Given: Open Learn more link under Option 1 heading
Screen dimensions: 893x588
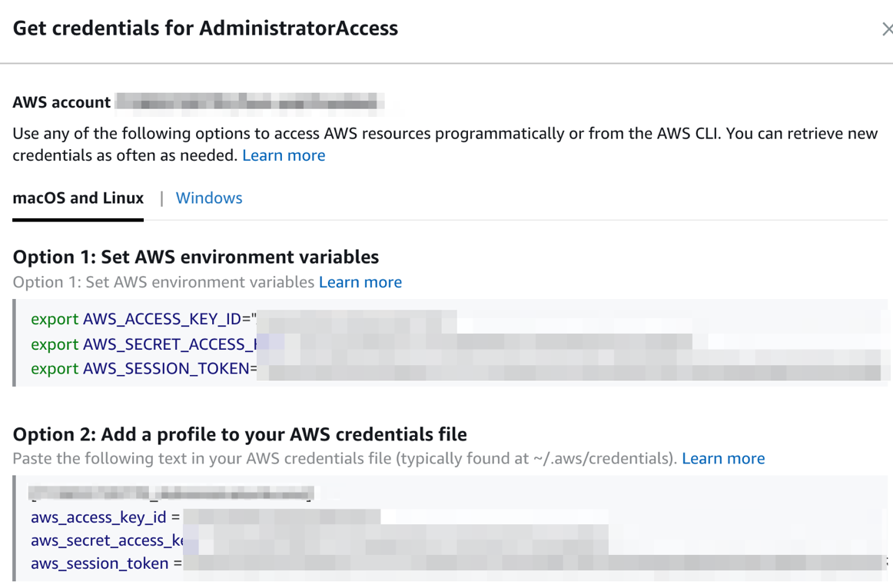Looking at the screenshot, I should [x=360, y=282].
